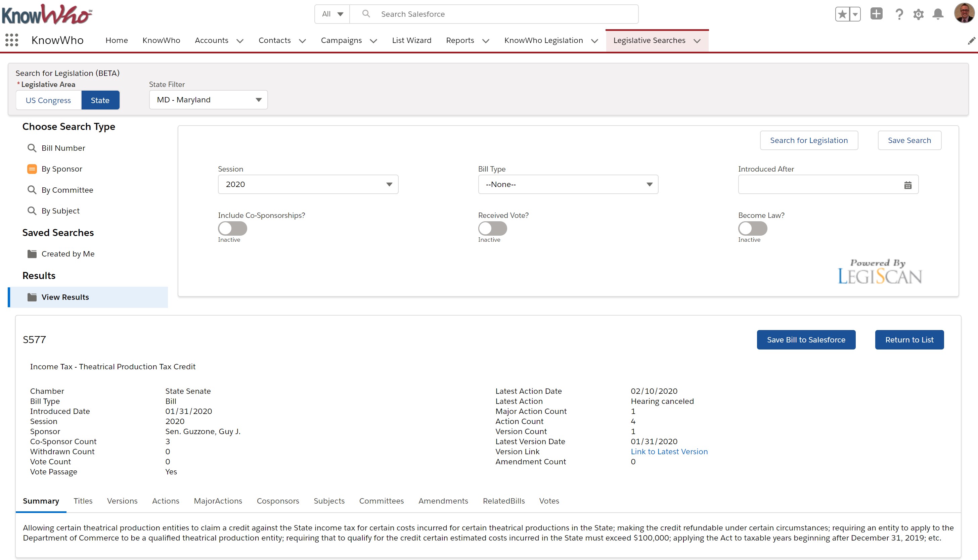Click the Help question mark icon

click(899, 14)
